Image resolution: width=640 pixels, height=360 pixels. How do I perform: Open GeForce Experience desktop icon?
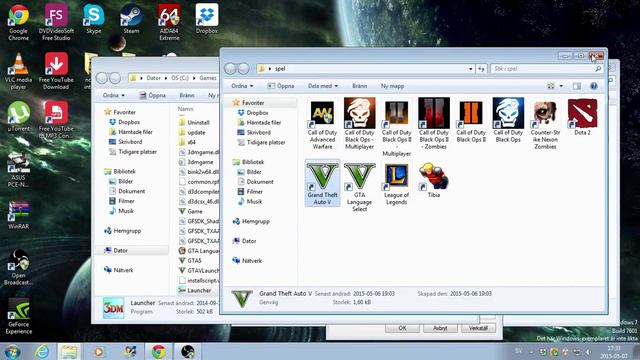pyautogui.click(x=18, y=316)
